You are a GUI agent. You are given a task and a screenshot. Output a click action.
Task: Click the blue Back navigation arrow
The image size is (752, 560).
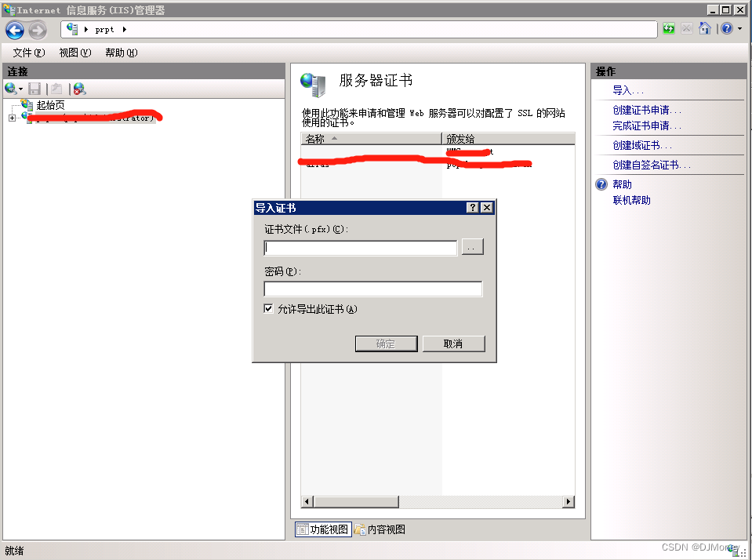click(x=15, y=31)
